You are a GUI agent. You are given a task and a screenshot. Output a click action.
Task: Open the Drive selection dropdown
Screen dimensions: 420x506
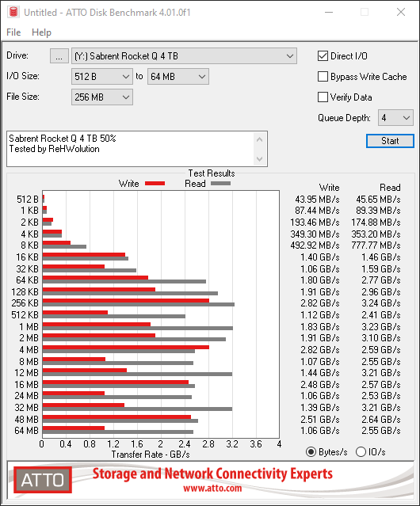coord(184,56)
